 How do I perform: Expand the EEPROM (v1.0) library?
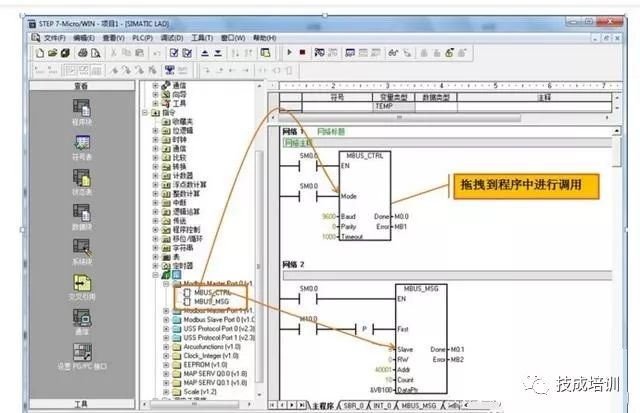[x=166, y=364]
